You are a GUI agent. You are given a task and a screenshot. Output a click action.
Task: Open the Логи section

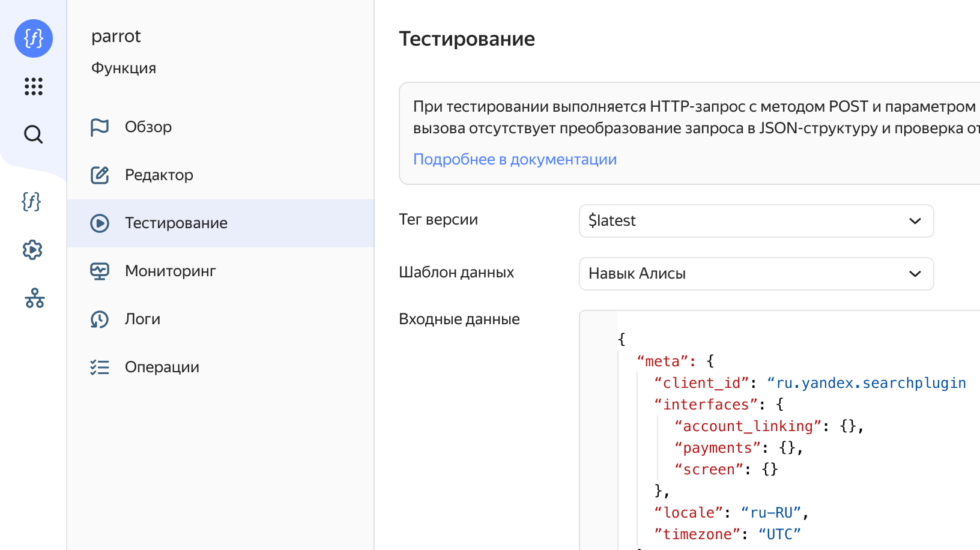click(220, 319)
